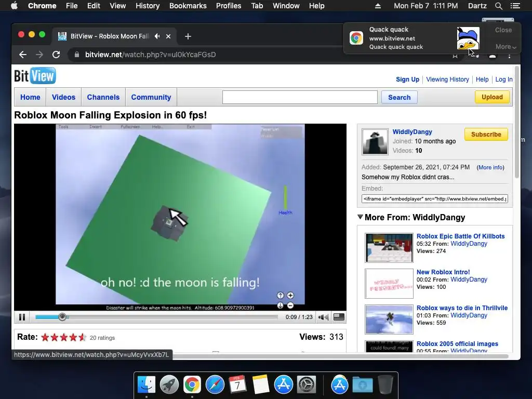
Task: Open WiddlyDangy channel name link
Action: (412, 131)
